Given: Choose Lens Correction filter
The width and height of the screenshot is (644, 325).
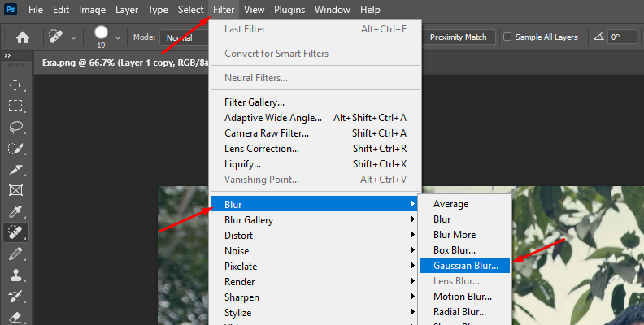Looking at the screenshot, I should (315, 149).
